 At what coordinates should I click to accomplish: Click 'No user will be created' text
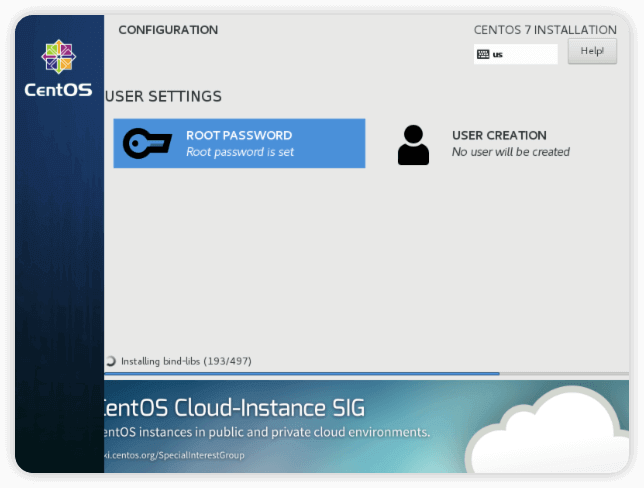click(x=511, y=152)
